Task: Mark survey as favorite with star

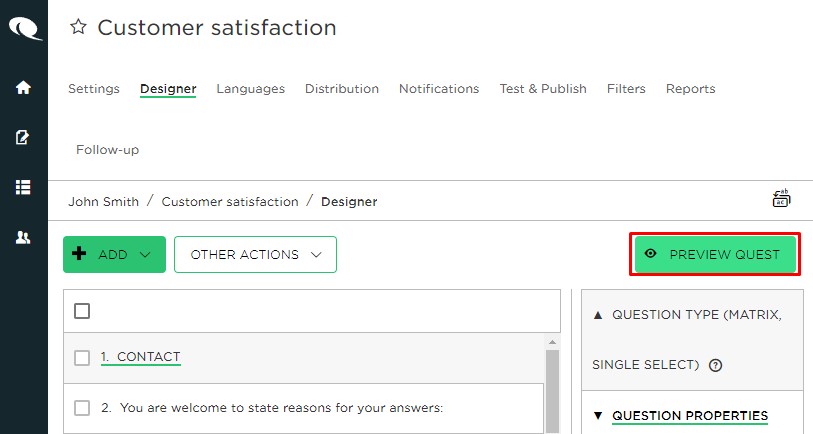Action: pyautogui.click(x=78, y=26)
